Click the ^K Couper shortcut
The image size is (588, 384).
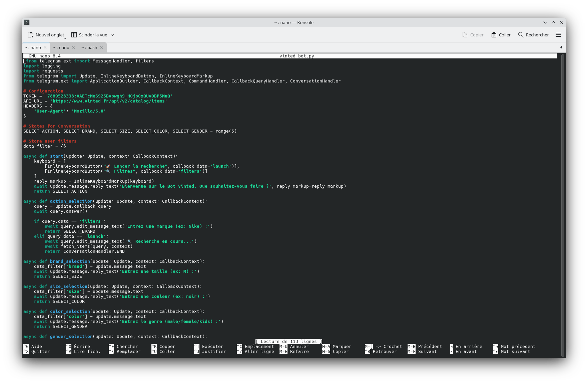(163, 347)
